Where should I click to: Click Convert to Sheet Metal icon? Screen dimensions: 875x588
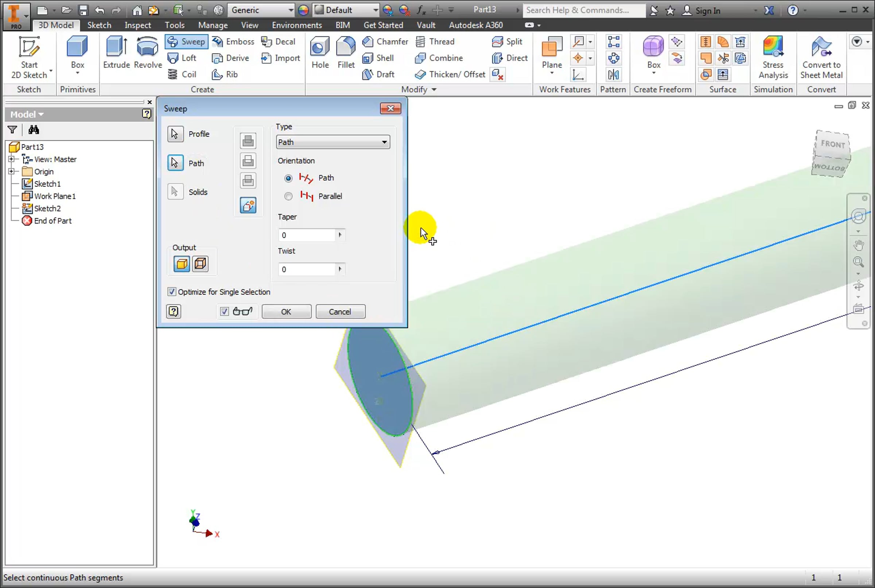[x=821, y=48]
